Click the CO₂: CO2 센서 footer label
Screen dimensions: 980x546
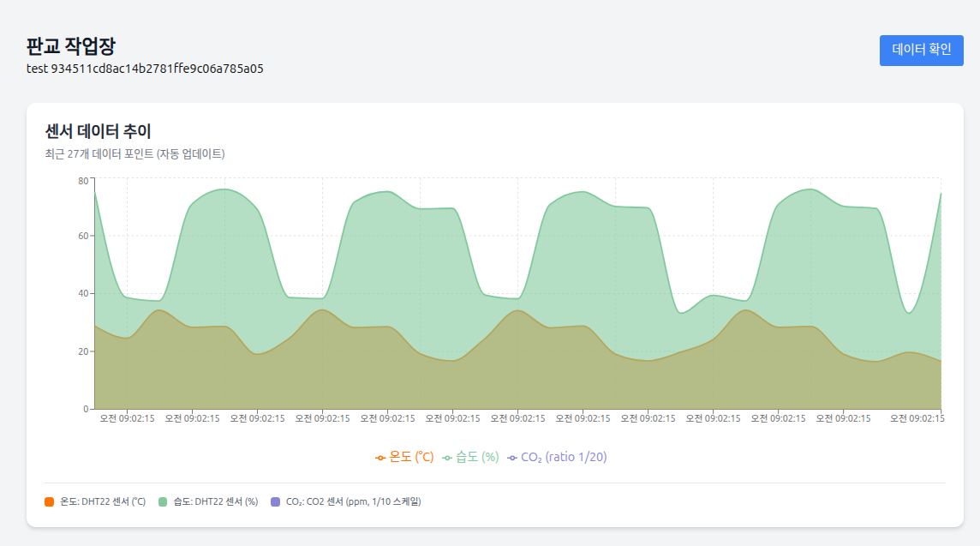[x=353, y=501]
